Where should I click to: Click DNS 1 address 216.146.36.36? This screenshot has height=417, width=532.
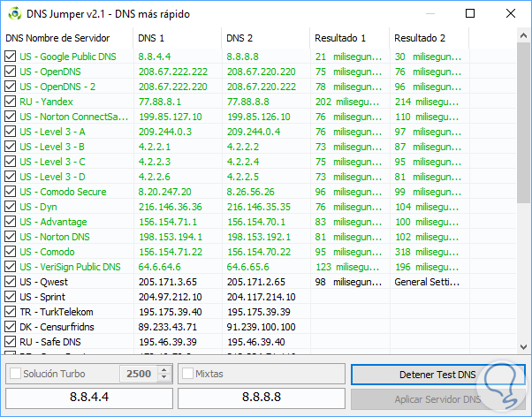[171, 207]
